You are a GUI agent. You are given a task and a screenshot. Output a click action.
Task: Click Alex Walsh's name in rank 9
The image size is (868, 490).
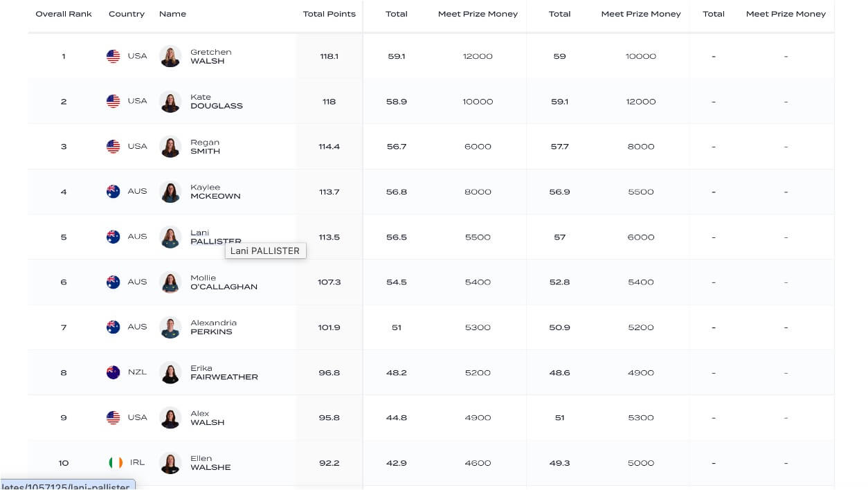[207, 418]
